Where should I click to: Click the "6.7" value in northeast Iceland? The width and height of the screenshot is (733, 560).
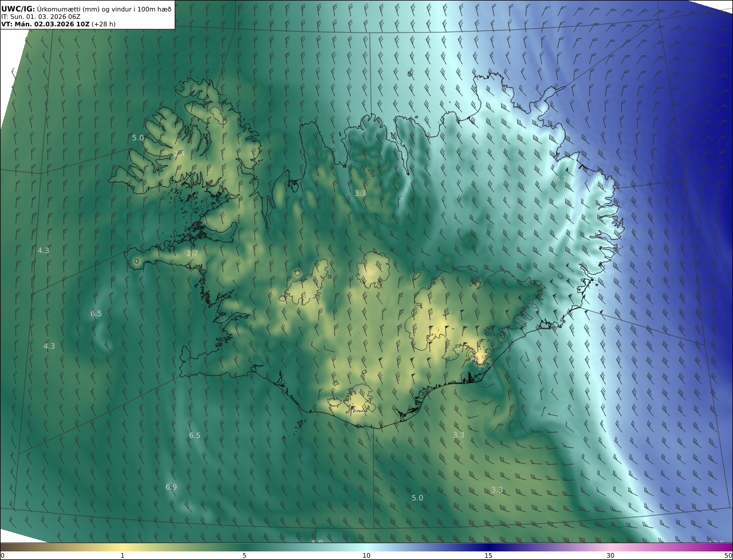pyautogui.click(x=561, y=179)
